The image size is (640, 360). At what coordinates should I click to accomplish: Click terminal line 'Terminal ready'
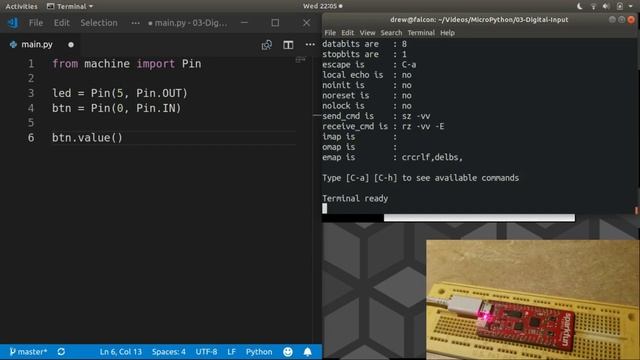(x=355, y=198)
